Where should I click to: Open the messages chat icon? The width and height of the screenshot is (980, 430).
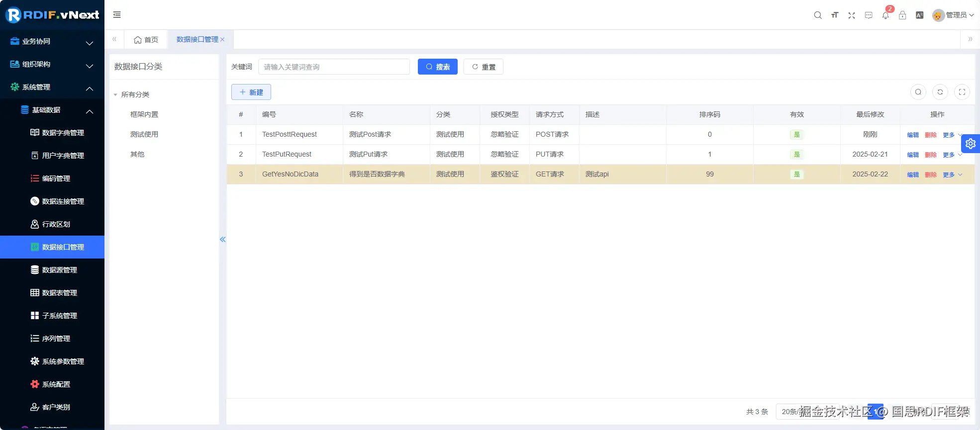tap(869, 15)
